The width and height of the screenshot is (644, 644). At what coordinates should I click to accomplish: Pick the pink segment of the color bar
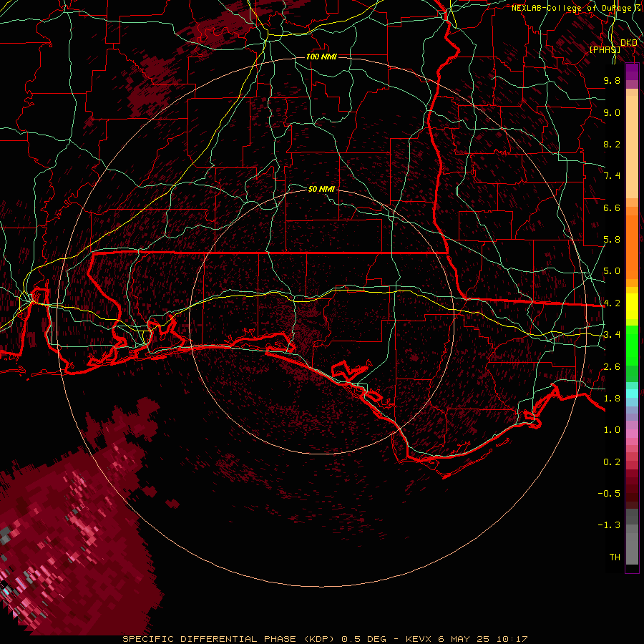[x=632, y=434]
